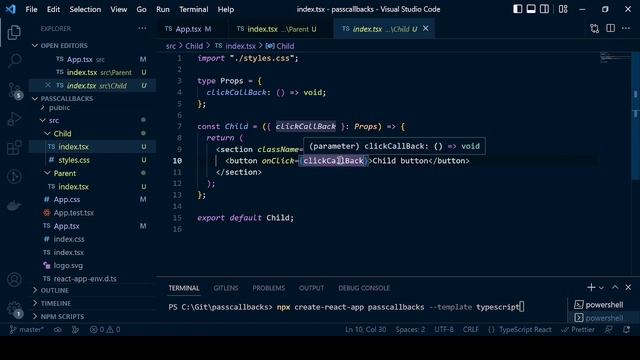The width and height of the screenshot is (640, 360).
Task: Click master branch in status bar
Action: pos(27,329)
